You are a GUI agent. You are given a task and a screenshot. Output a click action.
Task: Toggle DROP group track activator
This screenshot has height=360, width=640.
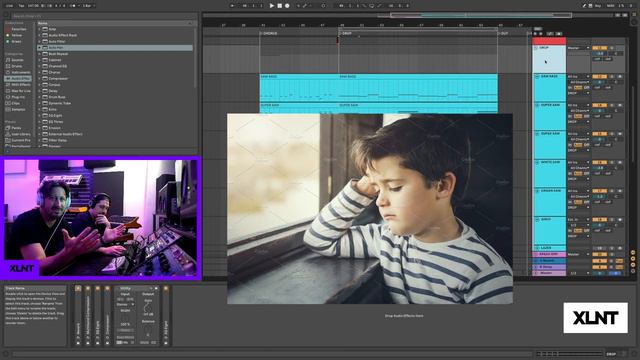coord(600,48)
